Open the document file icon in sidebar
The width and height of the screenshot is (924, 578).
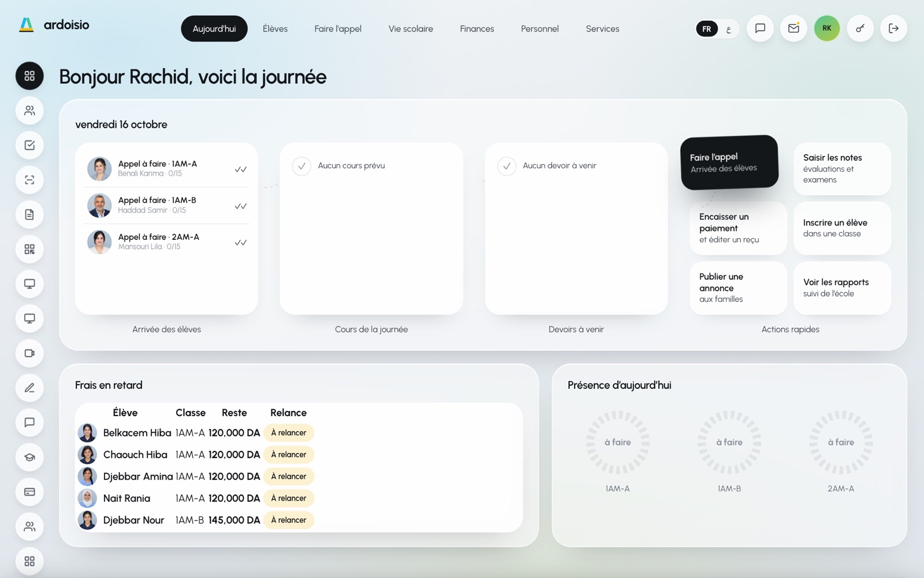[29, 214]
